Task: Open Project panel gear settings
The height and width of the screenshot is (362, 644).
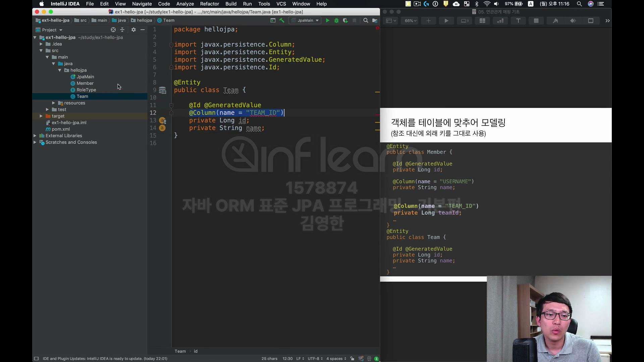Action: point(133,30)
